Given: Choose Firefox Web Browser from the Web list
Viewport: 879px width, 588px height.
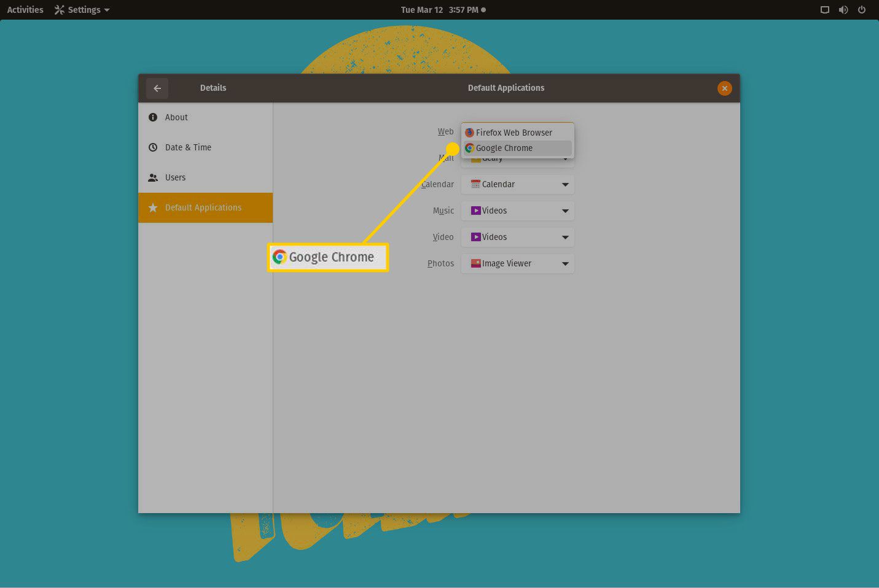Looking at the screenshot, I should 517,133.
